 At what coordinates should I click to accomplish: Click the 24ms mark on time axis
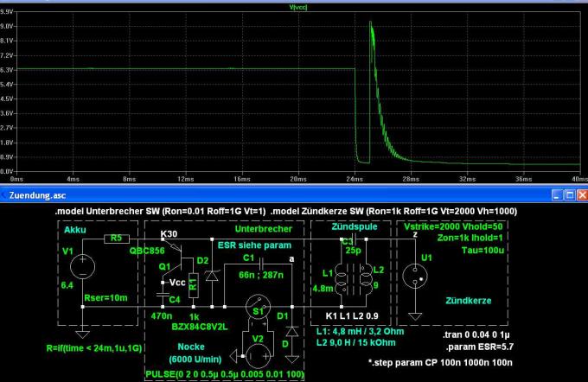pos(354,178)
